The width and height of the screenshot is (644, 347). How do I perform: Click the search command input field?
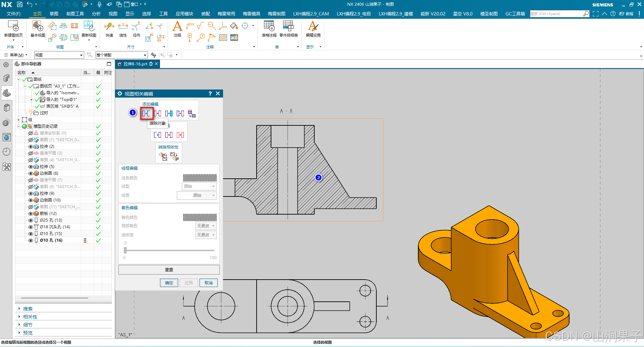click(557, 14)
